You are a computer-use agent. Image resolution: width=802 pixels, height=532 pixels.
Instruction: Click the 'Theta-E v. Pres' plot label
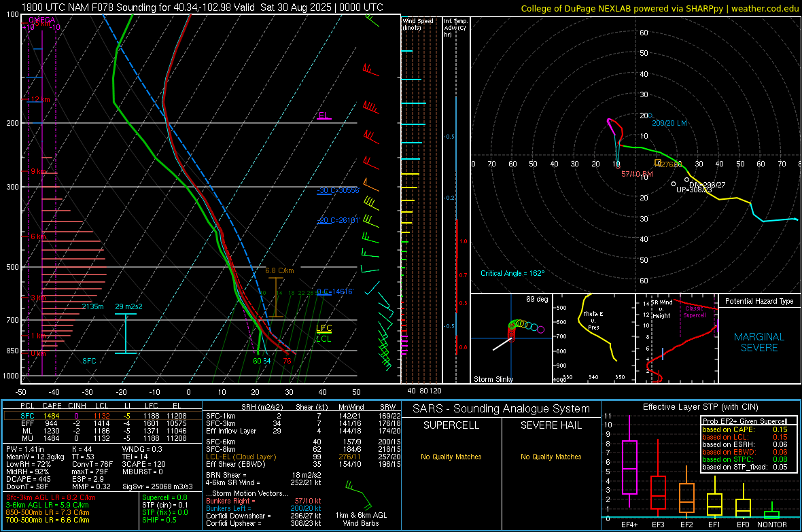pos(593,320)
